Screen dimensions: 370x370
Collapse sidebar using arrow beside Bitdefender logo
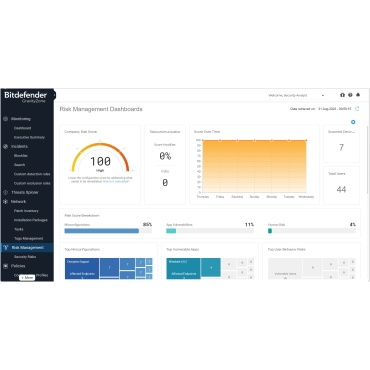(54, 96)
